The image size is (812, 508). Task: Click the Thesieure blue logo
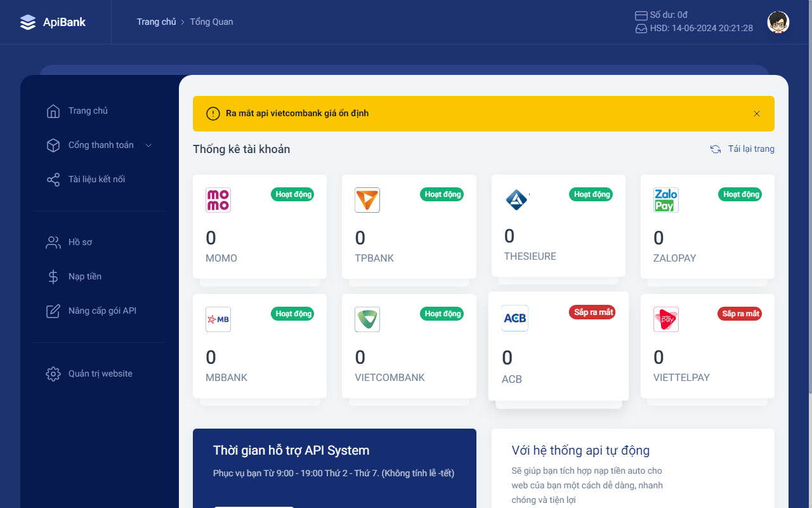516,200
